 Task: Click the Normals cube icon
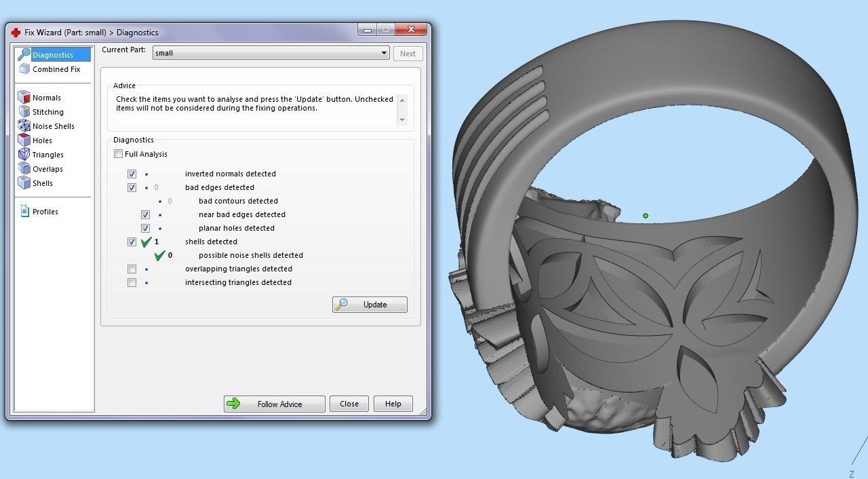tap(24, 98)
